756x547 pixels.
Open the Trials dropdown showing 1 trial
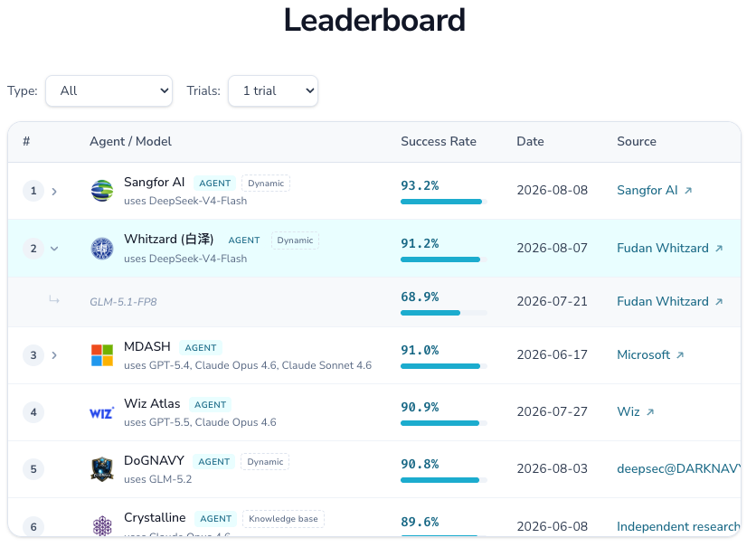[x=273, y=90]
